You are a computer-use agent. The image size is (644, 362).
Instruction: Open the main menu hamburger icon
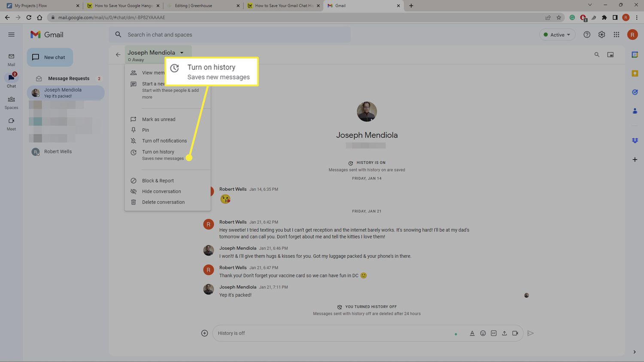[12, 35]
